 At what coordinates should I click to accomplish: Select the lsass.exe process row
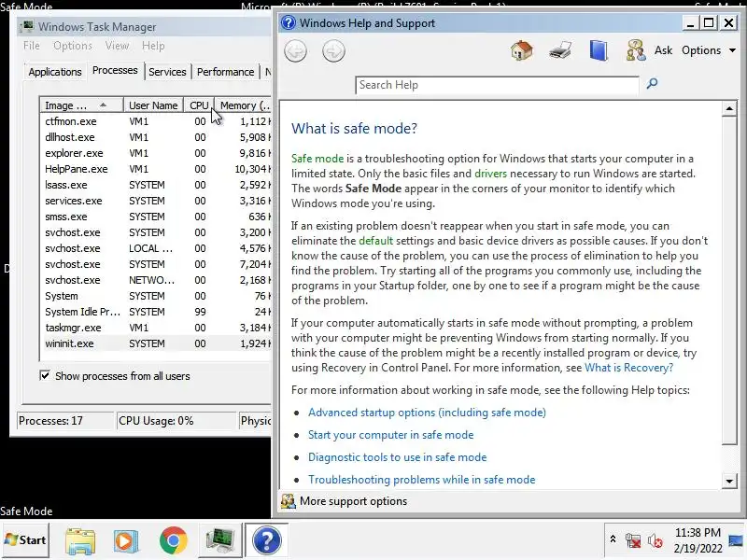[x=157, y=185]
